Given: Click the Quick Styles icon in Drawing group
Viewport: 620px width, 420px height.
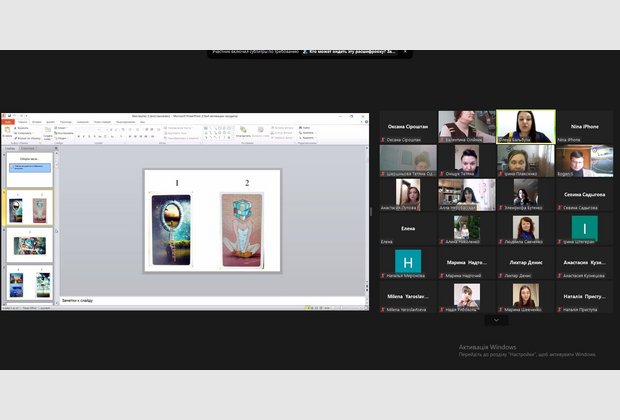Looking at the screenshot, I should (x=259, y=132).
